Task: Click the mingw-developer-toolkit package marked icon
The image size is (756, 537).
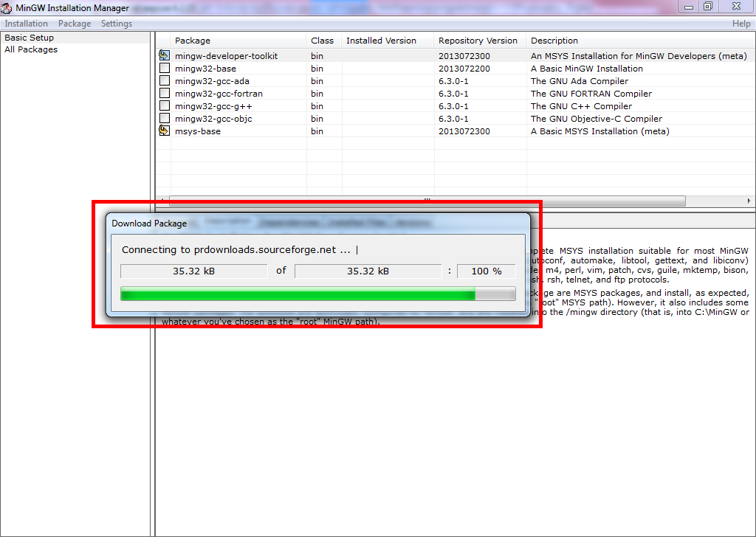Action: (x=164, y=56)
